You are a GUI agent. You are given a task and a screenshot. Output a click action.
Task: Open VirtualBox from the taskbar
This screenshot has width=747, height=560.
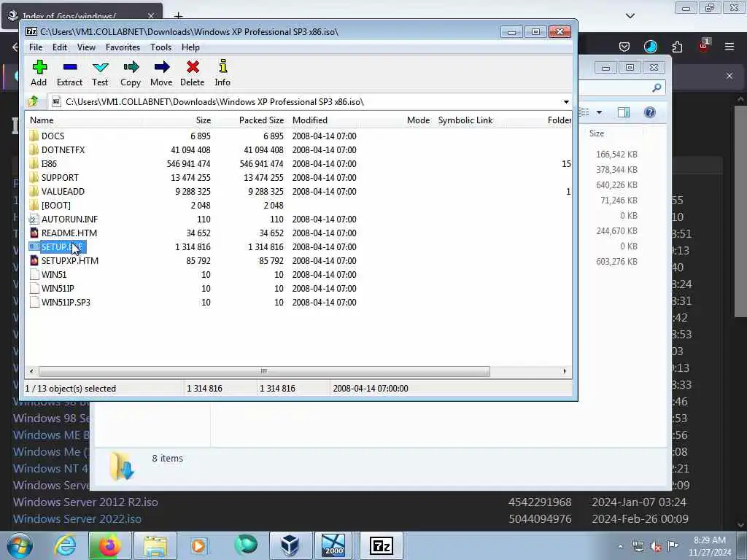[x=290, y=545]
